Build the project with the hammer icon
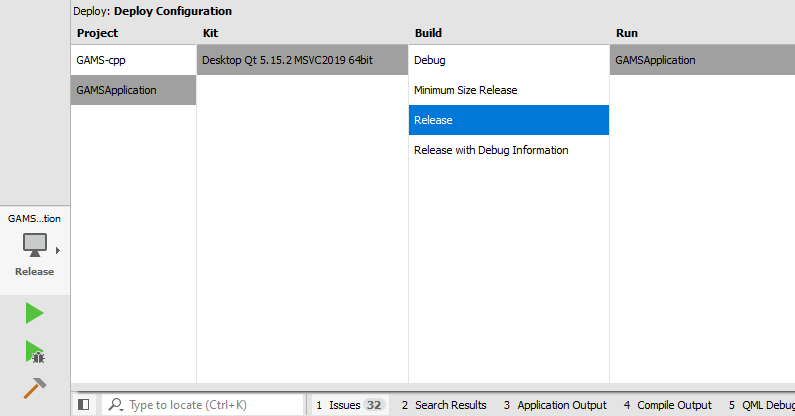 (x=35, y=388)
